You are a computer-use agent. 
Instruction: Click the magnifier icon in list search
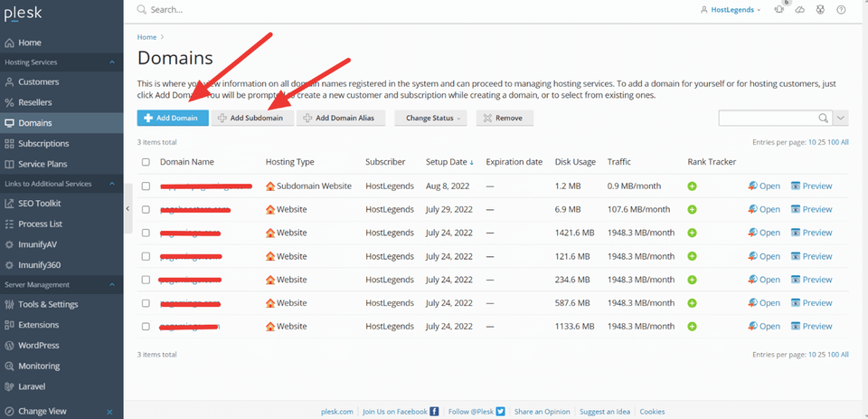pyautogui.click(x=823, y=118)
